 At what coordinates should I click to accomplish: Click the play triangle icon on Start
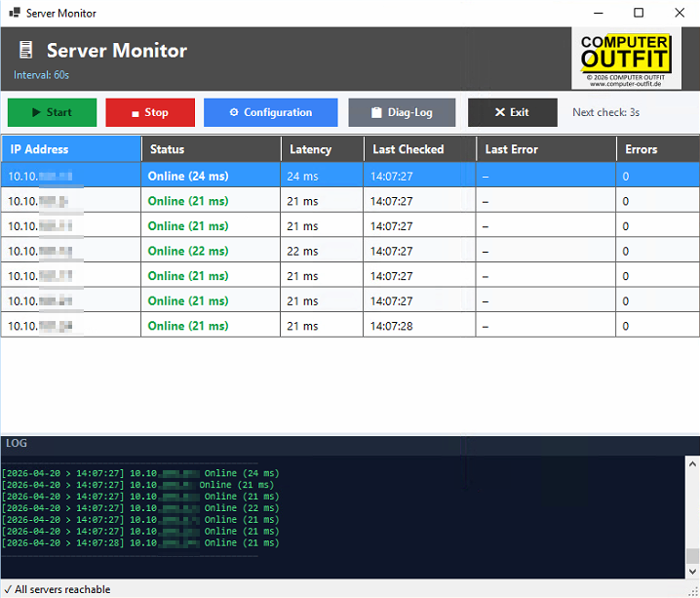pyautogui.click(x=37, y=112)
